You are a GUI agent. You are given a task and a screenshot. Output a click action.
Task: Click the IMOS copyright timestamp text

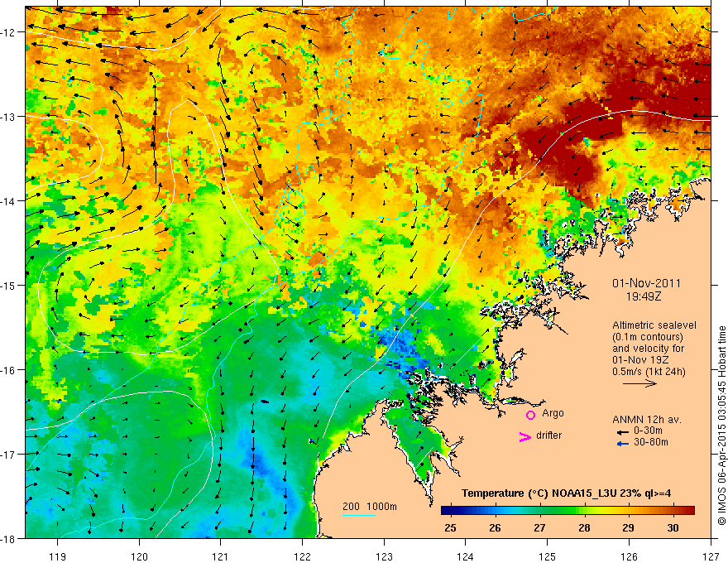(x=721, y=426)
